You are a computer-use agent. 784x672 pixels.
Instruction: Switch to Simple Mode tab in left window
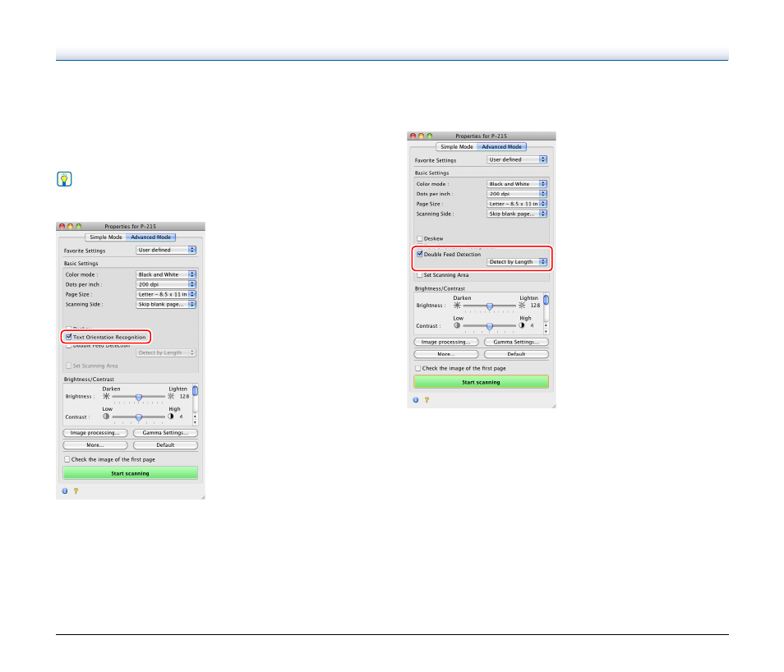pyautogui.click(x=105, y=237)
